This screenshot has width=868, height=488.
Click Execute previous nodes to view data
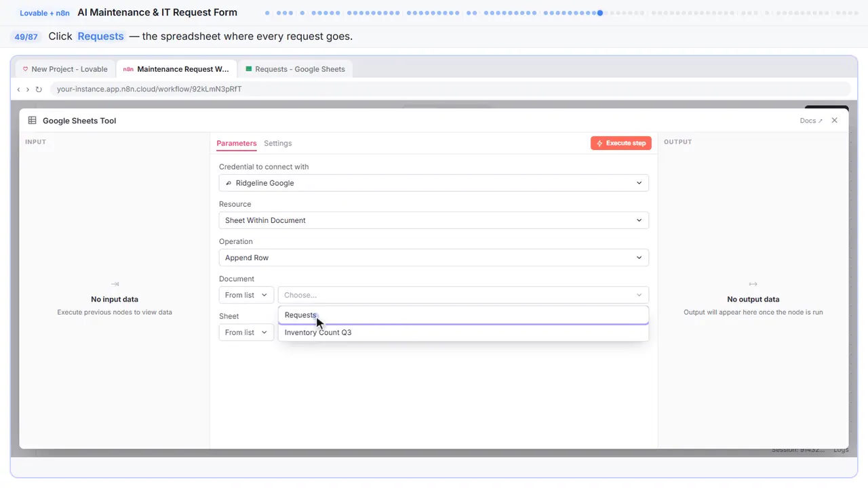[115, 312]
